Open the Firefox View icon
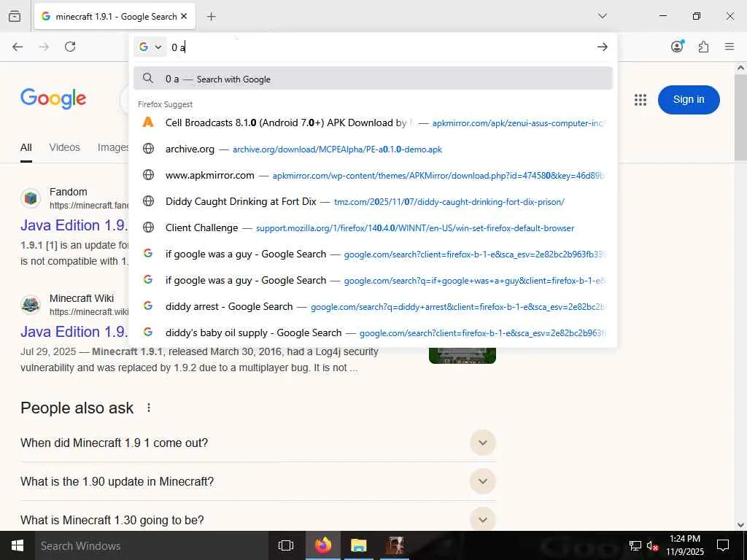The width and height of the screenshot is (747, 560). [15, 16]
